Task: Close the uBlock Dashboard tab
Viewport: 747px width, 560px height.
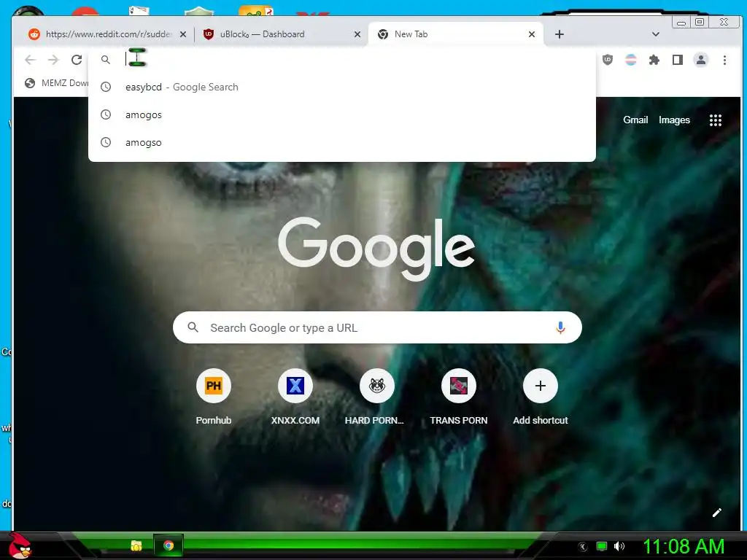Action: click(x=357, y=34)
